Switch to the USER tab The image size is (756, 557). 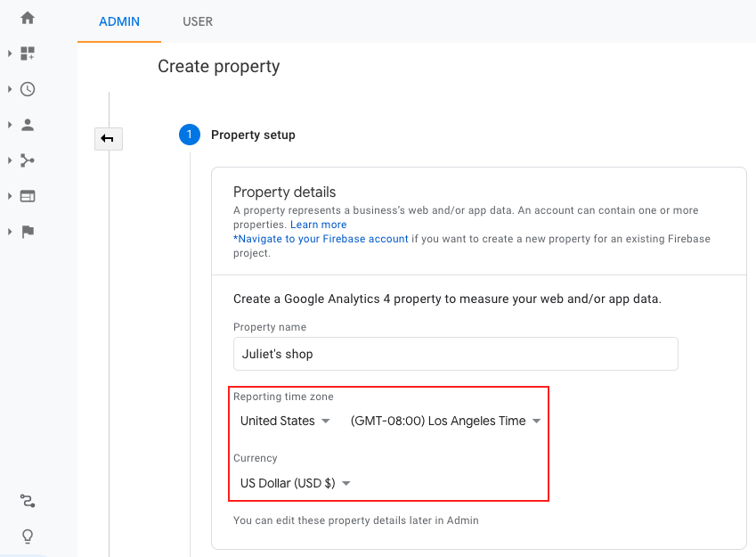coord(197,21)
